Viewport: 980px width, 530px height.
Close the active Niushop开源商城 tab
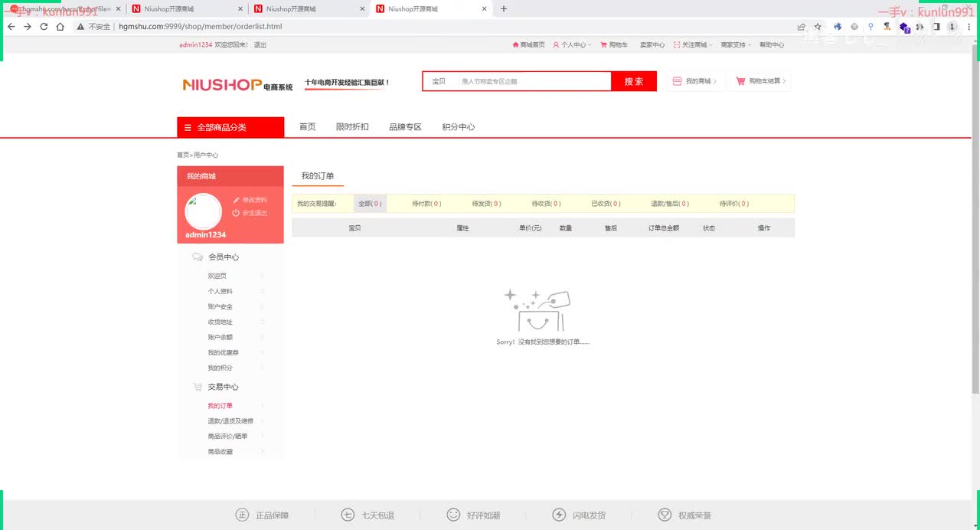(x=484, y=9)
